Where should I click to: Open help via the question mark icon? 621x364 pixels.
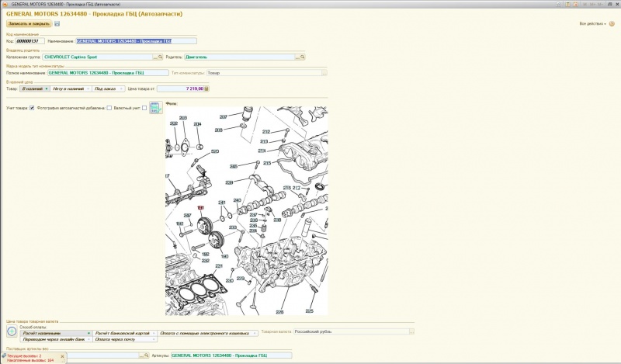[x=612, y=24]
